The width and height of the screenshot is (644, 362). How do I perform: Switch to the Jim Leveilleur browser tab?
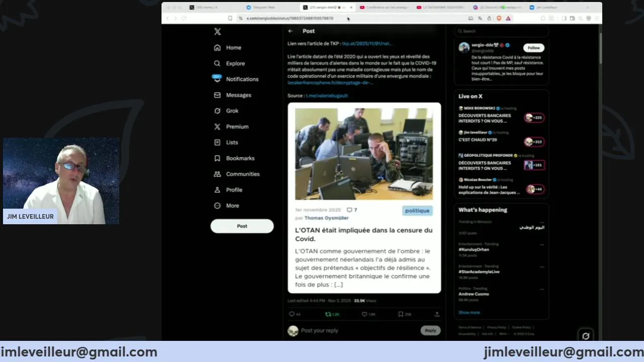[x=553, y=8]
